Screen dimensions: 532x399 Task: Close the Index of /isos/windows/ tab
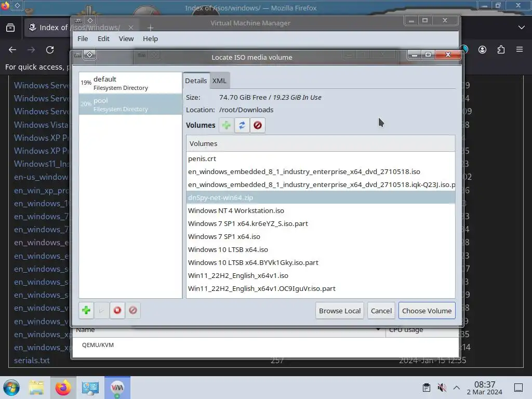131,28
